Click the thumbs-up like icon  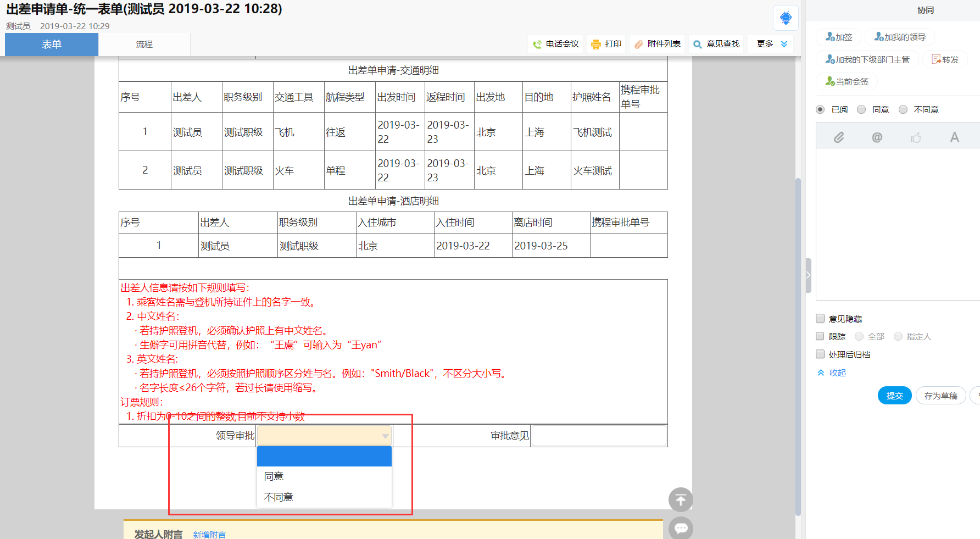[916, 137]
